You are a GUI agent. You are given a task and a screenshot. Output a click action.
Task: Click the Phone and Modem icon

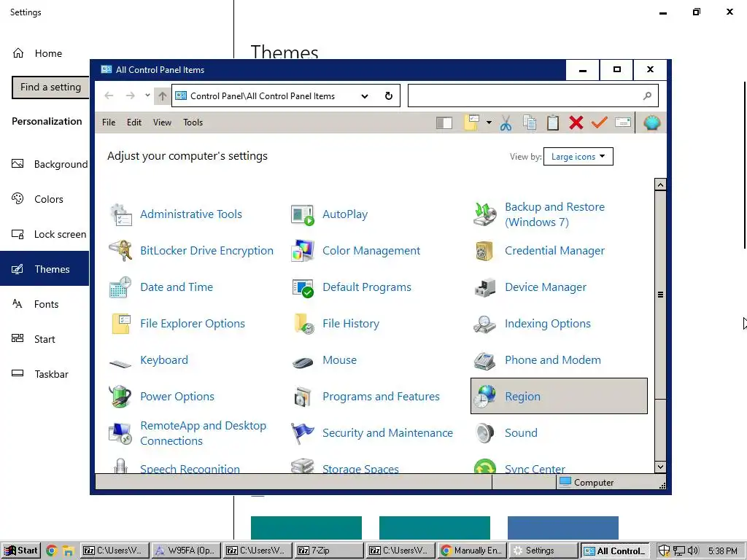485,360
